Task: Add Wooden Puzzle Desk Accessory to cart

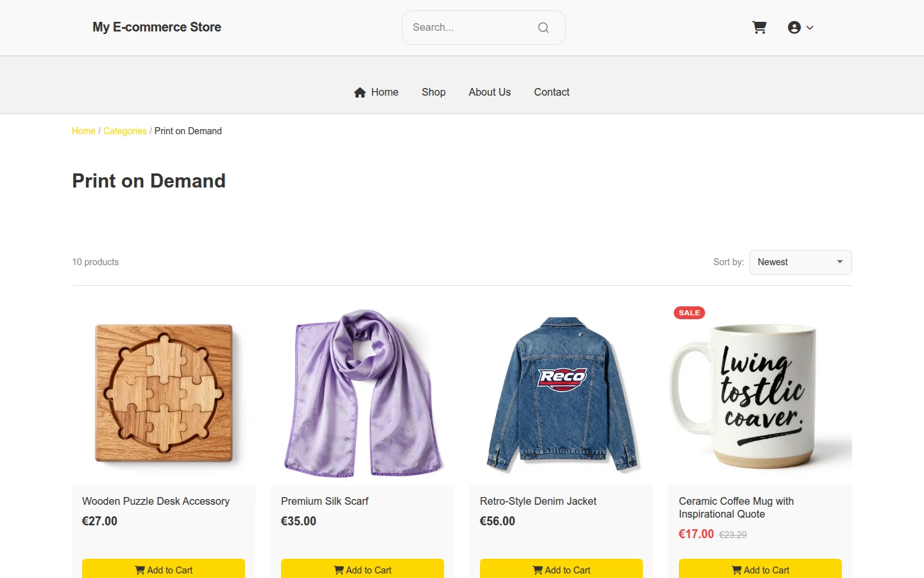Action: (164, 569)
